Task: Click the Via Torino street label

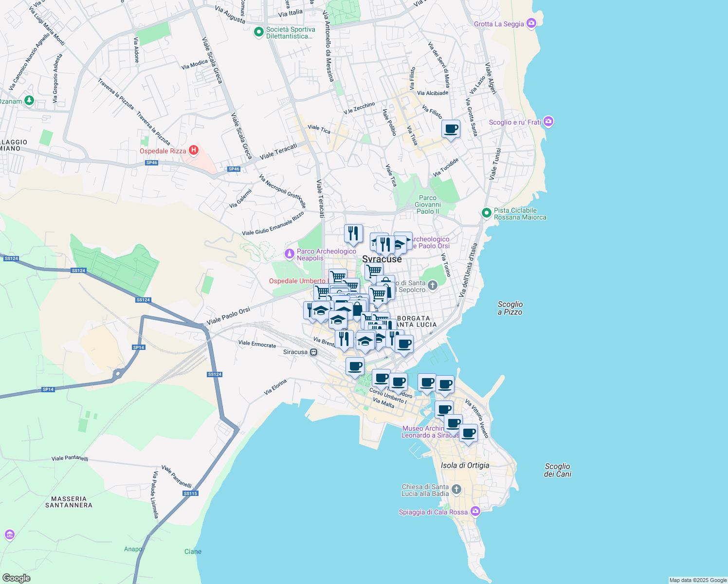Action: pos(446,265)
